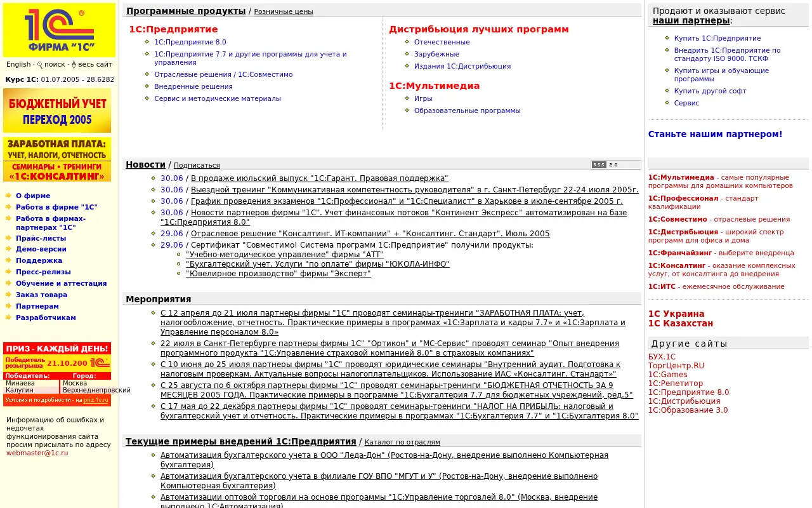Click "Подписаться" next to Новости

[x=197, y=165]
